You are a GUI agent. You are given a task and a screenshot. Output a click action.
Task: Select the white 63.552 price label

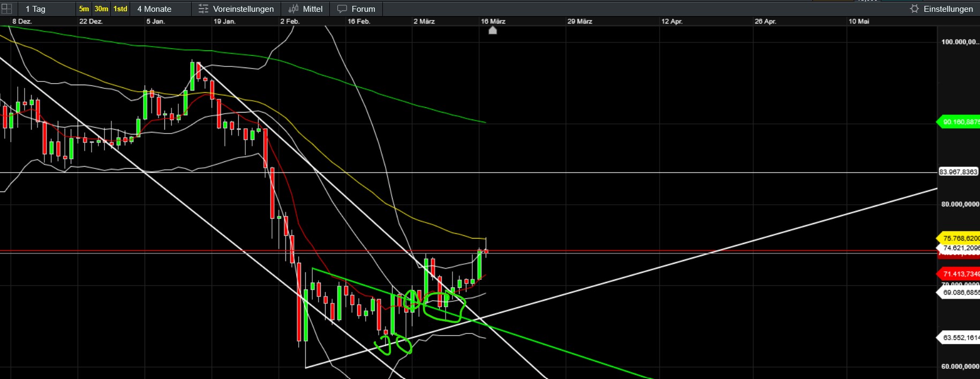(x=959, y=338)
